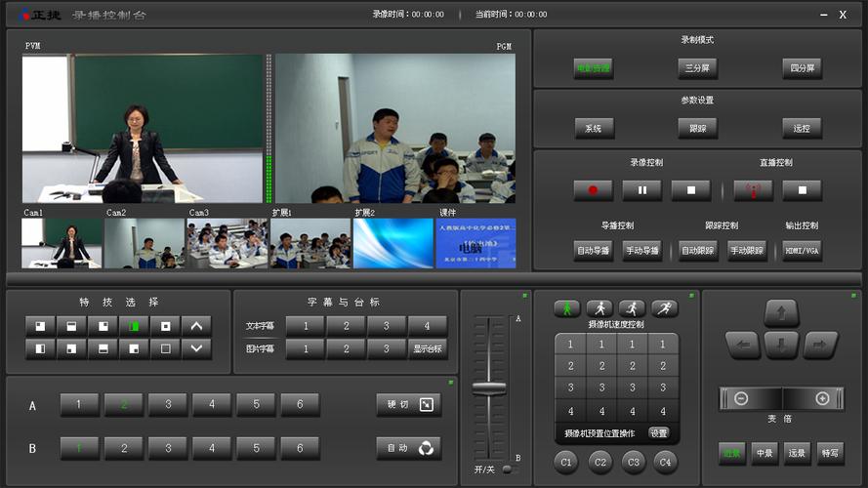
Task: Select the 扩展2 blue wave thumbnail
Action: tap(393, 243)
